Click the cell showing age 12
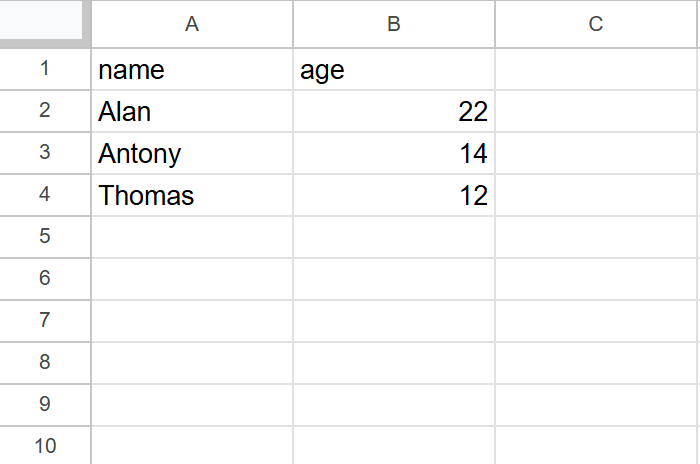 [x=394, y=196]
